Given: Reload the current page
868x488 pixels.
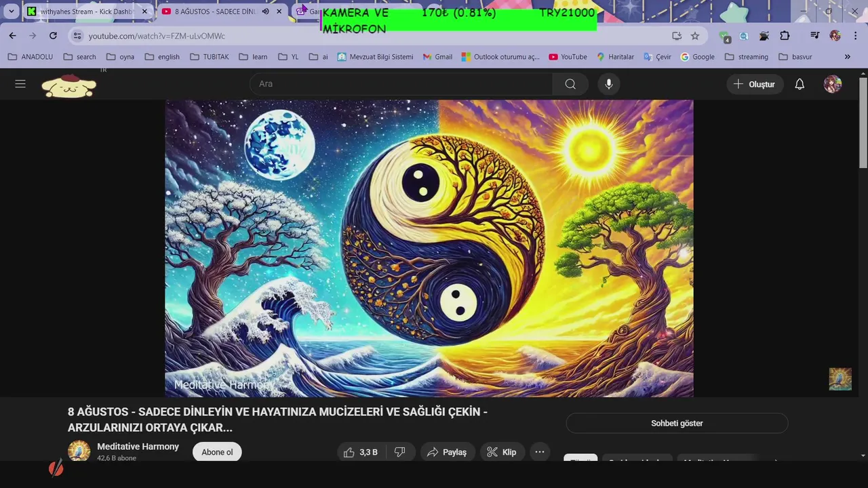Looking at the screenshot, I should [53, 35].
